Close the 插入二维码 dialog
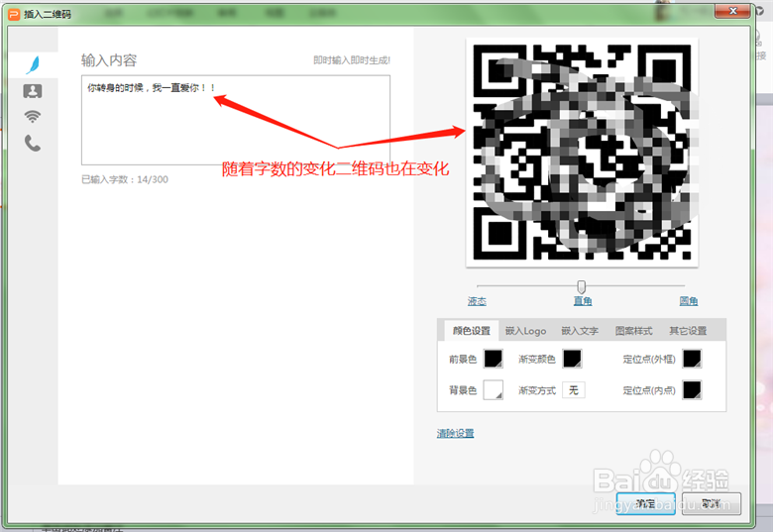Screen dimensions: 773x532 coord(732,11)
